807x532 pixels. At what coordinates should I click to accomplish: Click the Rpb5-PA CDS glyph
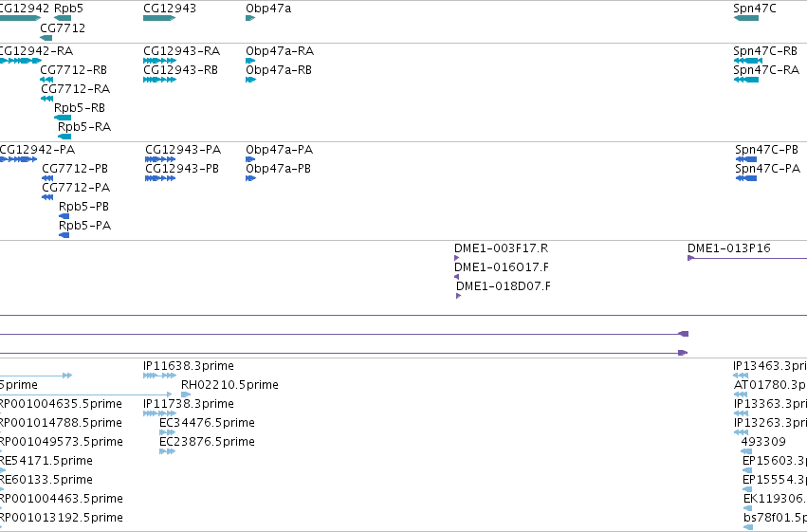tap(64, 235)
